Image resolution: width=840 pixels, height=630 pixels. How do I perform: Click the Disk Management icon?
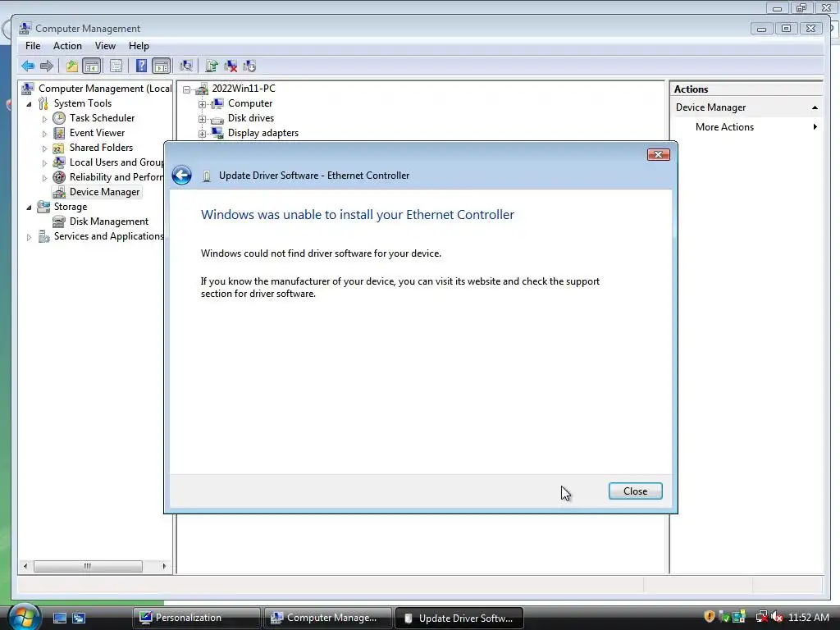(59, 221)
